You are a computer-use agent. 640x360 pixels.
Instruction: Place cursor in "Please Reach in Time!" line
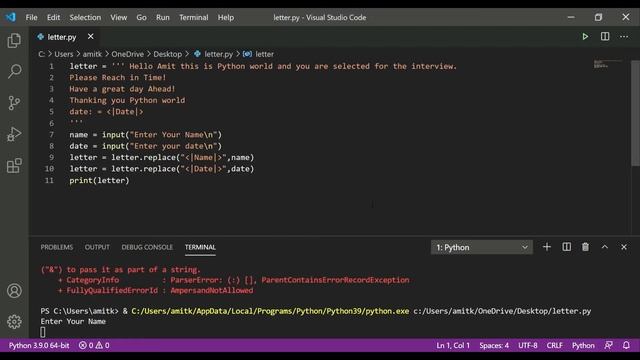pyautogui.click(x=118, y=78)
